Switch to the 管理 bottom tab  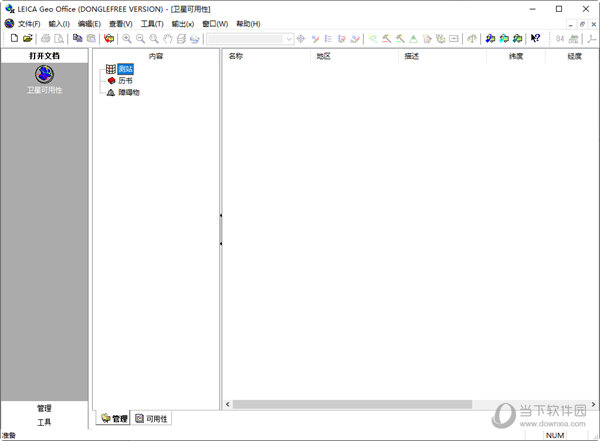click(114, 418)
